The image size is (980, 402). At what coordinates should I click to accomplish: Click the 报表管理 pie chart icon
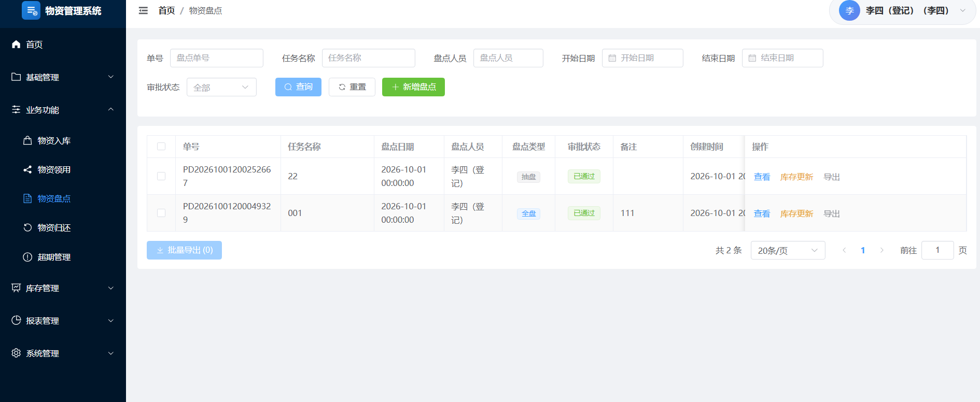16,320
